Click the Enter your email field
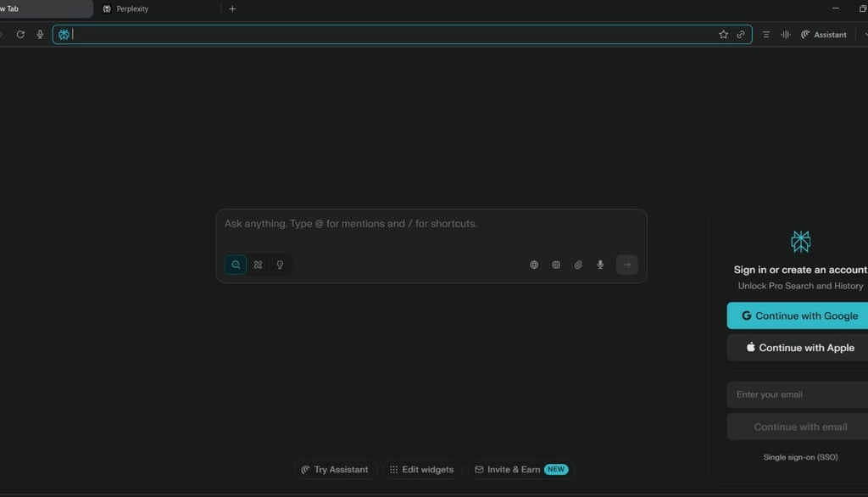868x497 pixels. pos(797,394)
